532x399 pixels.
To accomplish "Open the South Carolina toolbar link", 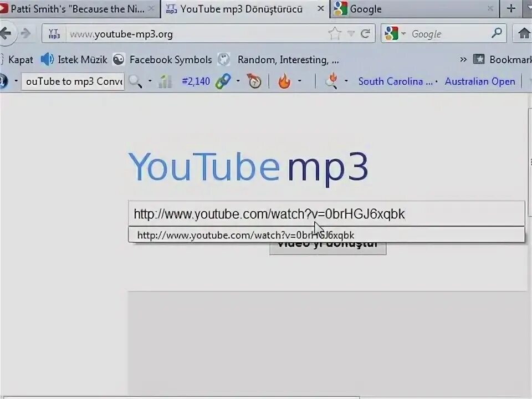I will point(396,81).
